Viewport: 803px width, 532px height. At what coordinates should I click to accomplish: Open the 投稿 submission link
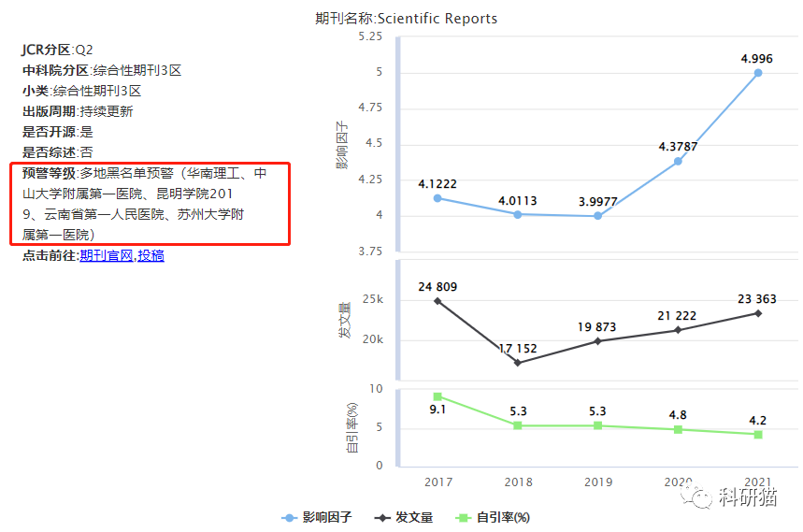[x=151, y=255]
